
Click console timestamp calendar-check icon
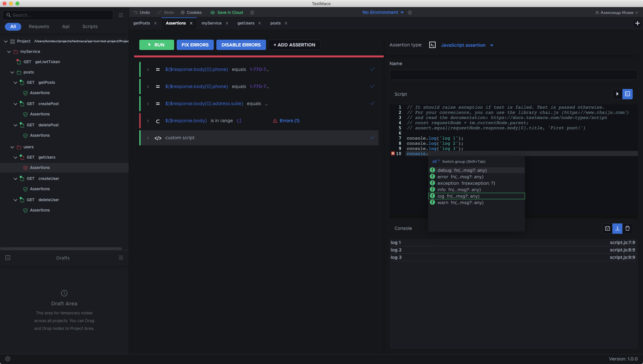pos(608,228)
